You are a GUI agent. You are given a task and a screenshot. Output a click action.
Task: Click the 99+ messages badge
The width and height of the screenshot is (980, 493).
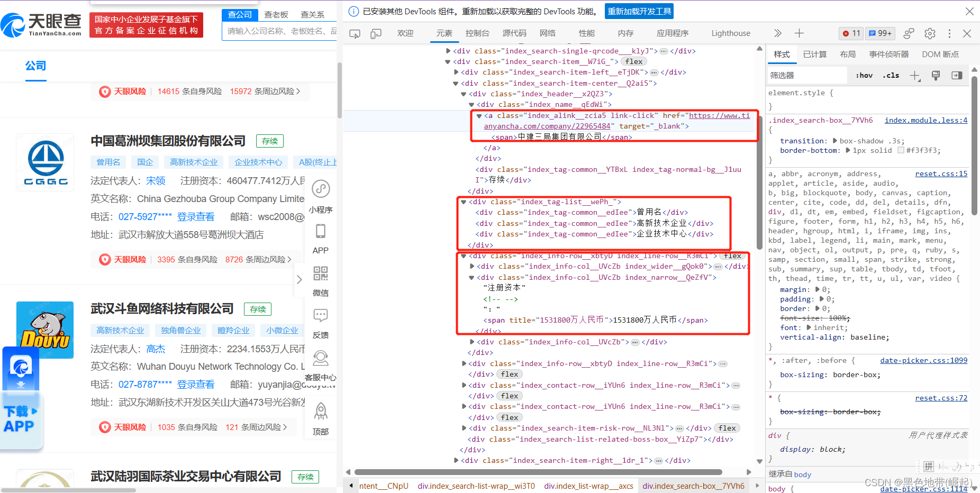pyautogui.click(x=881, y=33)
